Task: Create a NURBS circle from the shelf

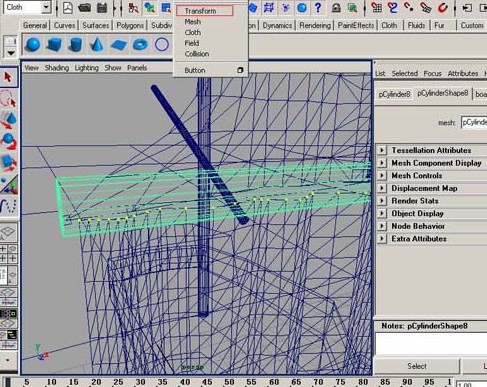Action: [x=162, y=44]
